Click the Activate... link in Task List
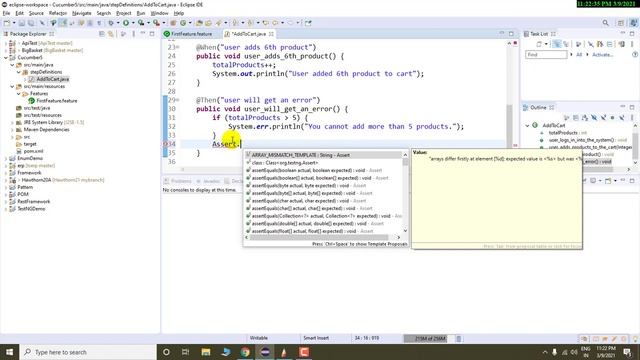 [x=602, y=55]
